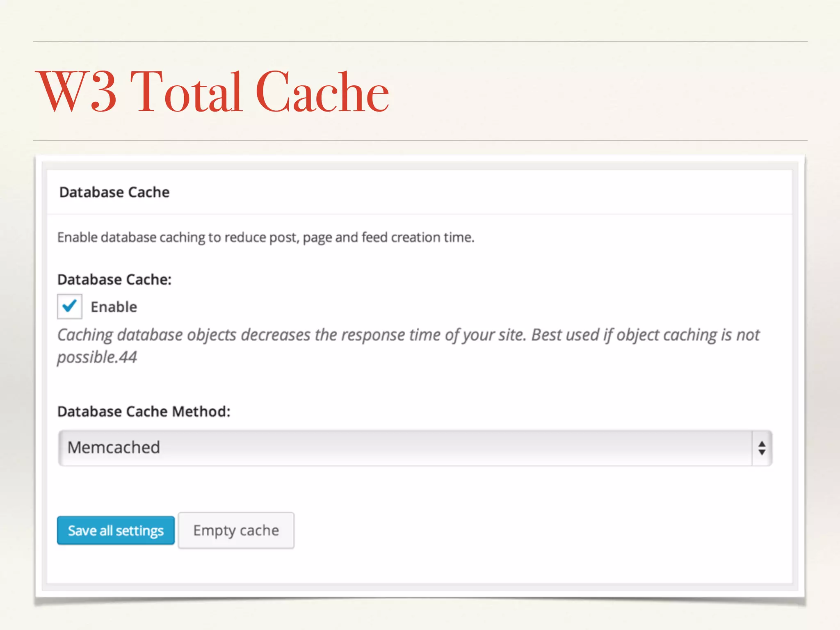
Task: Open the Database Cache Method dropdown showing Memcached
Action: point(415,448)
